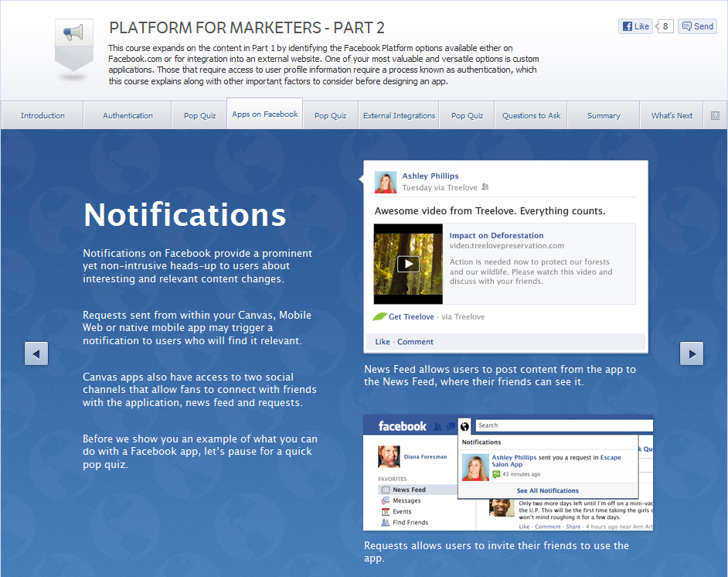Open the Pop Quiz tab after Authentication
The height and width of the screenshot is (577, 728).
click(199, 115)
